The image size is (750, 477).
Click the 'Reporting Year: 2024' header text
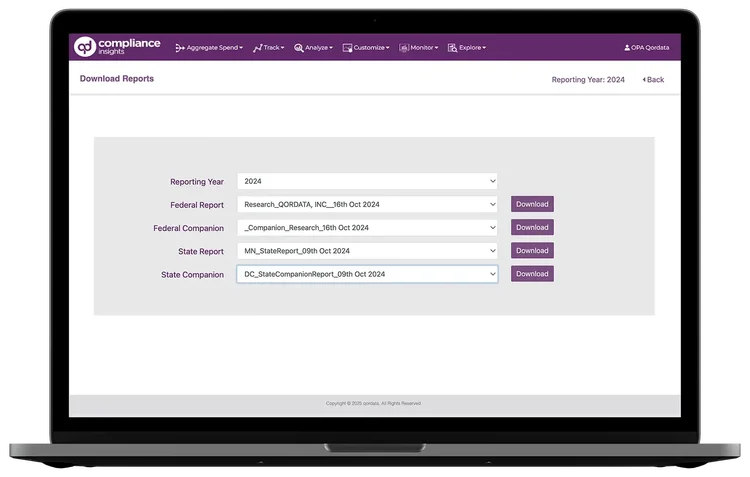pos(588,80)
